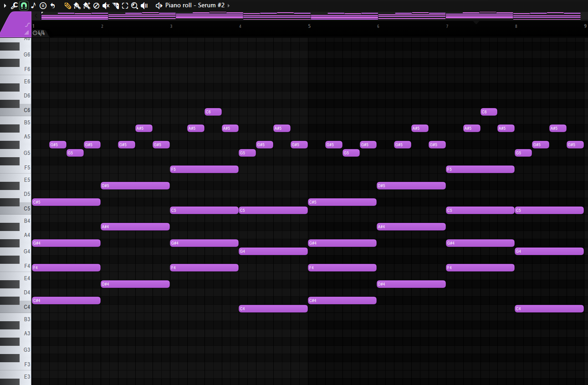
Task: Select the C4 note in bar 4
Action: (273, 308)
